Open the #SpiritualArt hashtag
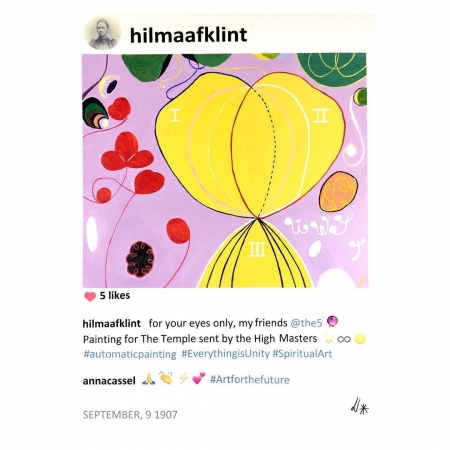This screenshot has height=450, width=450. (302, 354)
